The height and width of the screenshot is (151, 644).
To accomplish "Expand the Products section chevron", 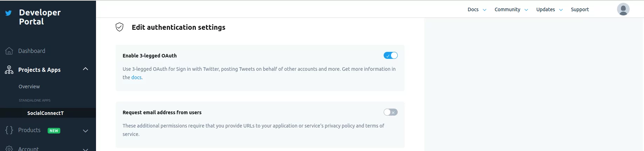I will point(85,131).
